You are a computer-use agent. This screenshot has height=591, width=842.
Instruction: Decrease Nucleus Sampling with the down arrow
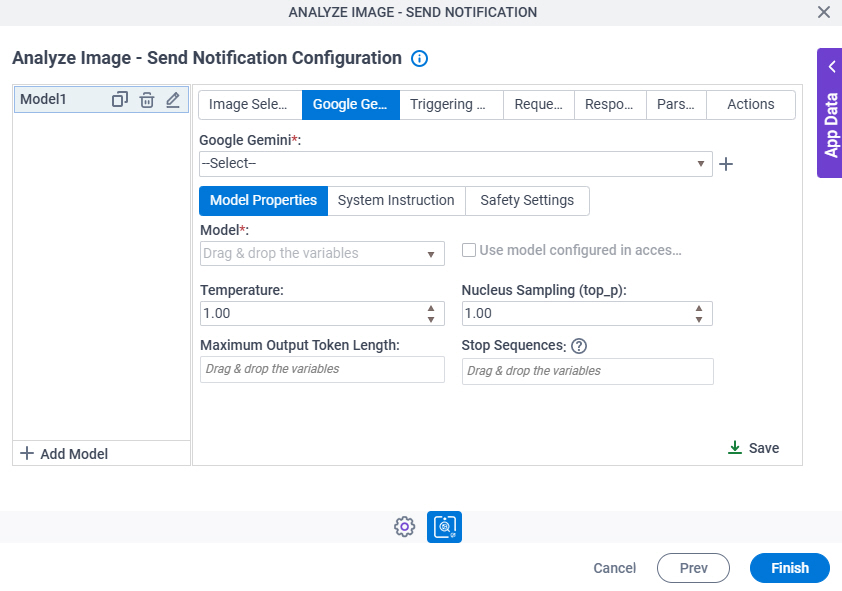[699, 319]
